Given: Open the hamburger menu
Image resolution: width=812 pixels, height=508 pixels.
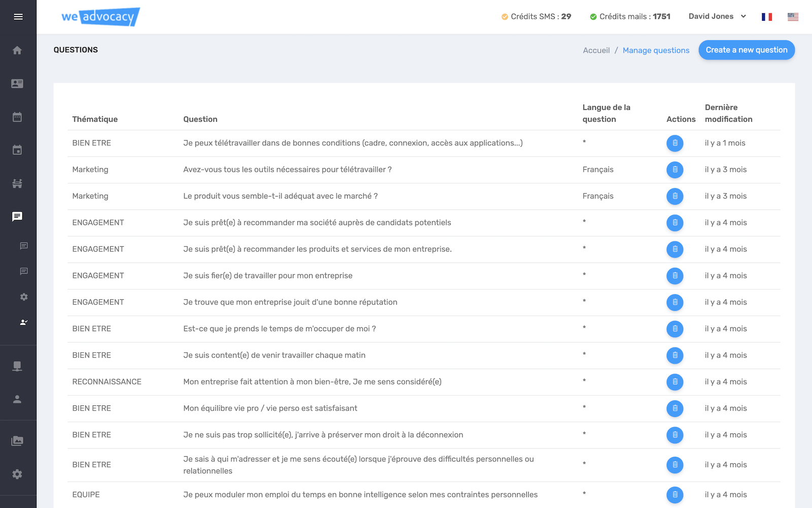Looking at the screenshot, I should [x=18, y=17].
